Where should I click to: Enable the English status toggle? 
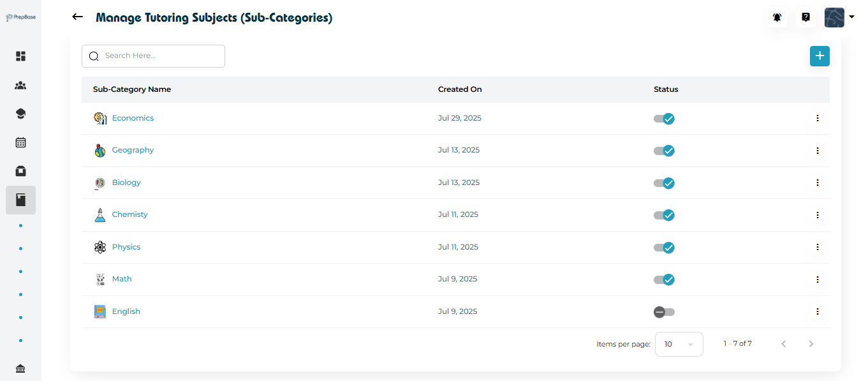click(x=664, y=312)
